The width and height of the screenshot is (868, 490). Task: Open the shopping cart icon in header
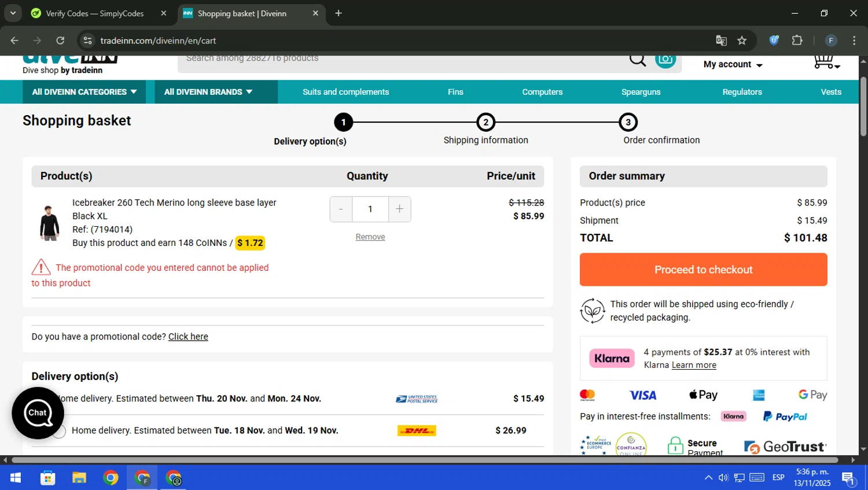(x=826, y=61)
